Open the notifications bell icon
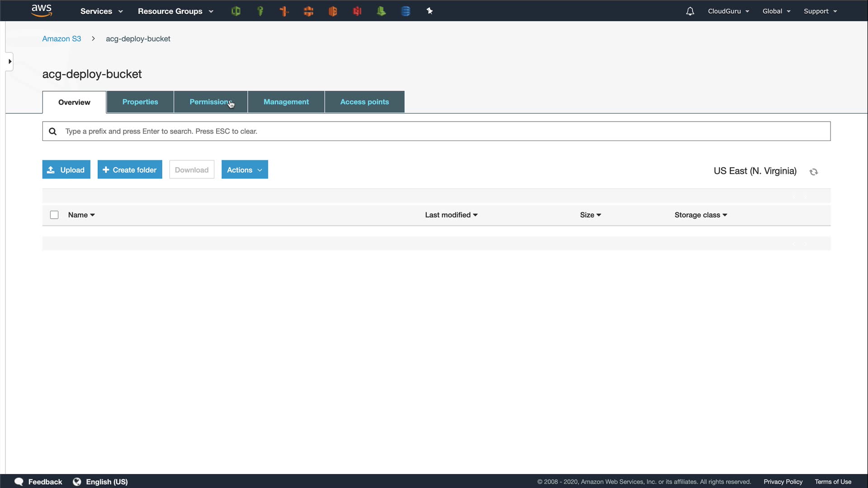This screenshot has width=868, height=488. (690, 11)
